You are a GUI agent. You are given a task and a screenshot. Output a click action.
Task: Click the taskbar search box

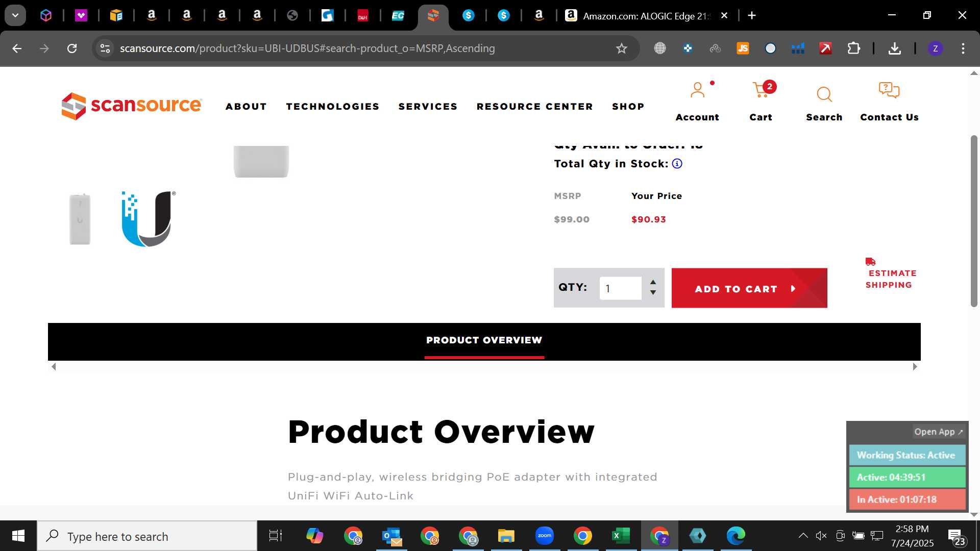[147, 536]
